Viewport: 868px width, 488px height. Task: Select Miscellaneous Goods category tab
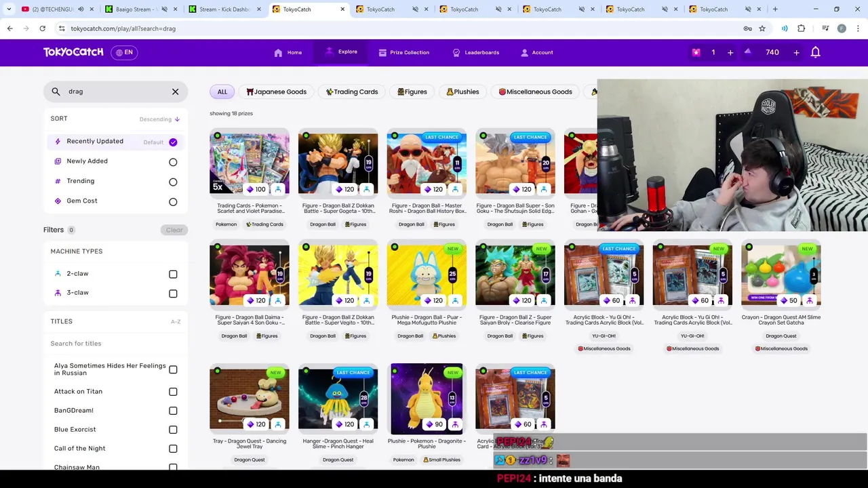535,91
